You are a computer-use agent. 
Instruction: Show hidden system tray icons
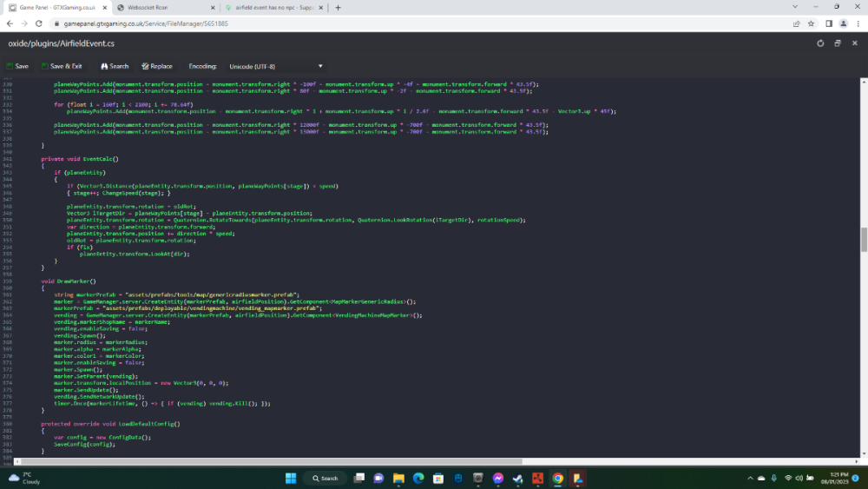750,479
